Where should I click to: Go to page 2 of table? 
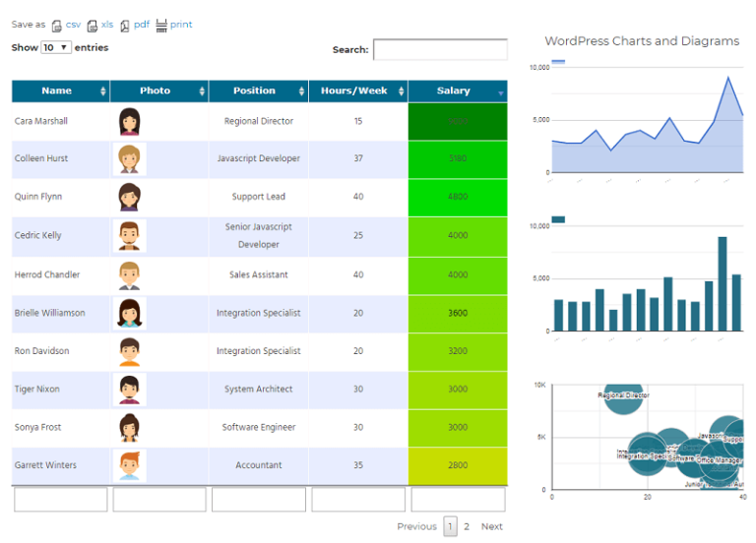[x=467, y=526]
